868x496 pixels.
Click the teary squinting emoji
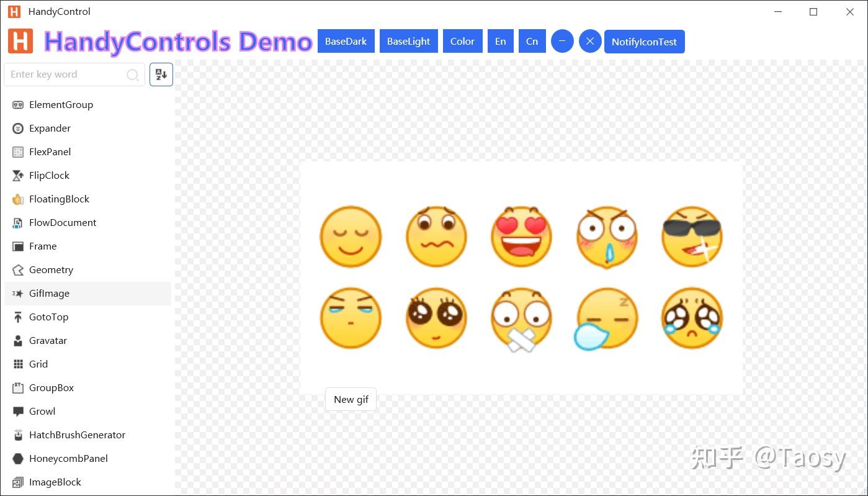click(351, 318)
